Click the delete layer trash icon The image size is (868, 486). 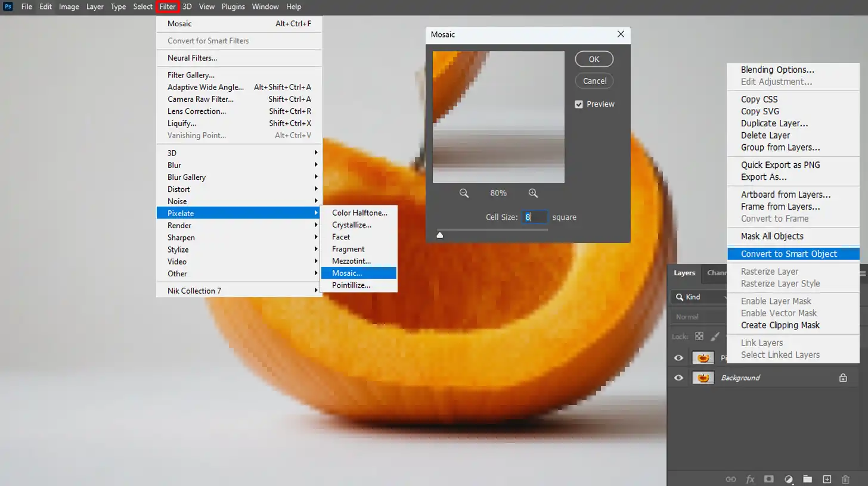[x=845, y=479]
